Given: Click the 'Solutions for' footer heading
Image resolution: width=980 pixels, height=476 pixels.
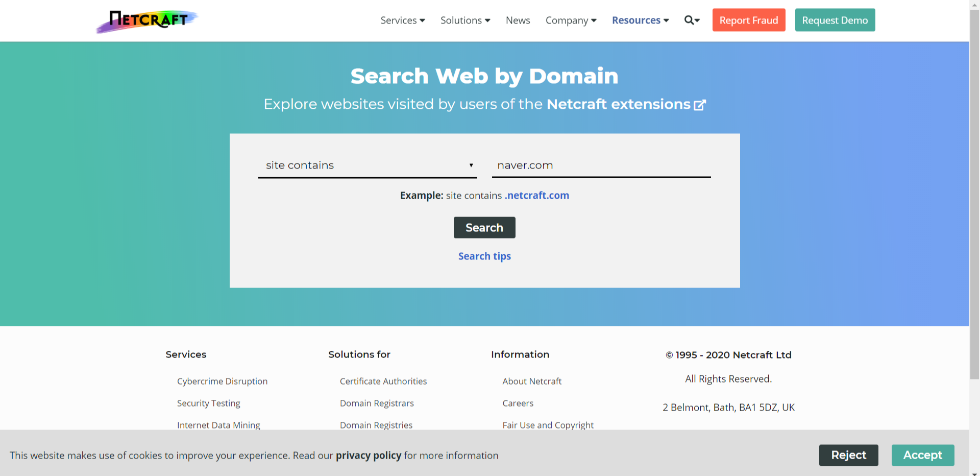Looking at the screenshot, I should pyautogui.click(x=359, y=354).
